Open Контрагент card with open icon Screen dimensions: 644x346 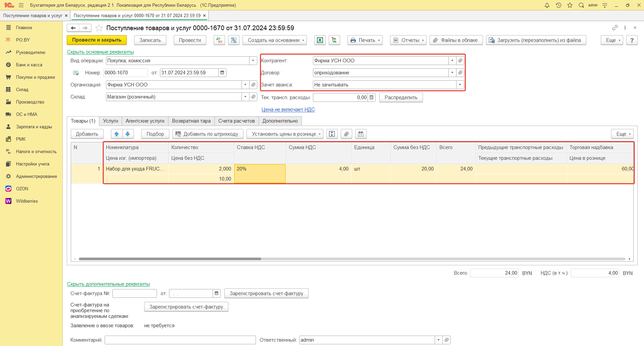461,61
